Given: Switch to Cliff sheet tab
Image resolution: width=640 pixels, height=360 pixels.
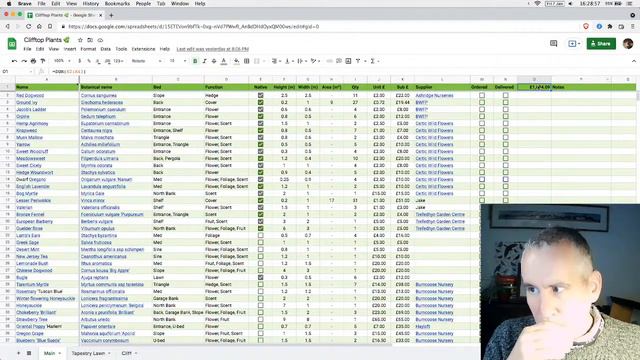Looking at the screenshot, I should [127, 353].
